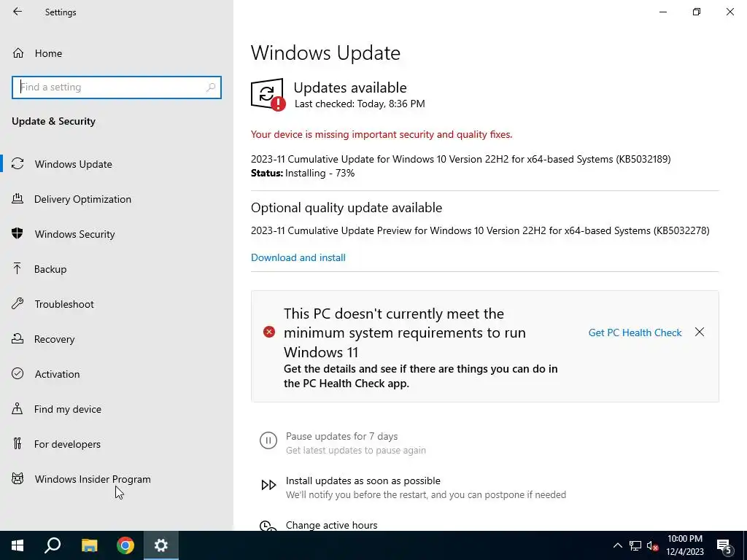Image resolution: width=747 pixels, height=560 pixels.
Task: Click the Installing - 73% status text
Action: (x=320, y=173)
